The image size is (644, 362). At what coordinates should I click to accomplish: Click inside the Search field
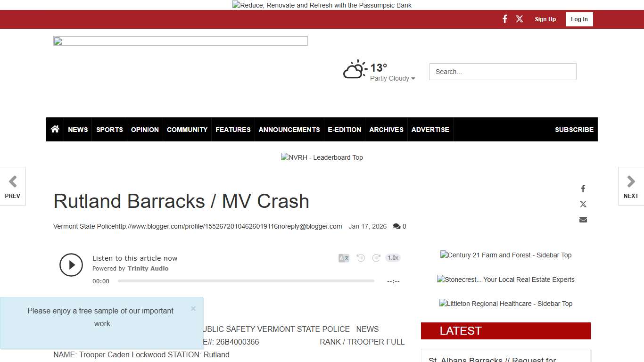tap(503, 72)
